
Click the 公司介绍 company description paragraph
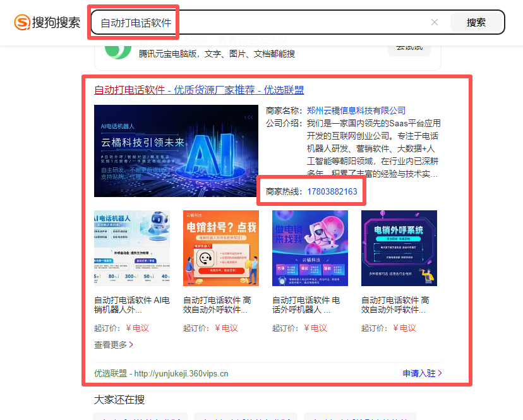tap(373, 148)
